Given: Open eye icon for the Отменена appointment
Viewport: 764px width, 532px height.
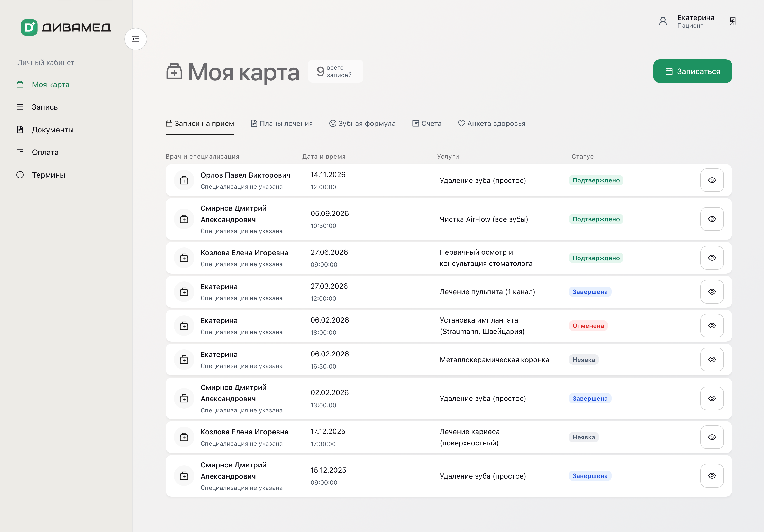Looking at the screenshot, I should tap(712, 326).
